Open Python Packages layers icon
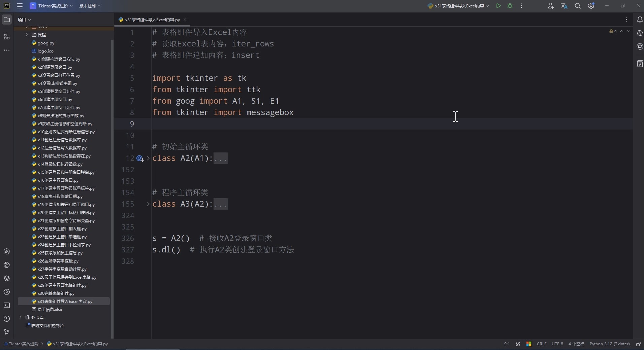 point(7,278)
